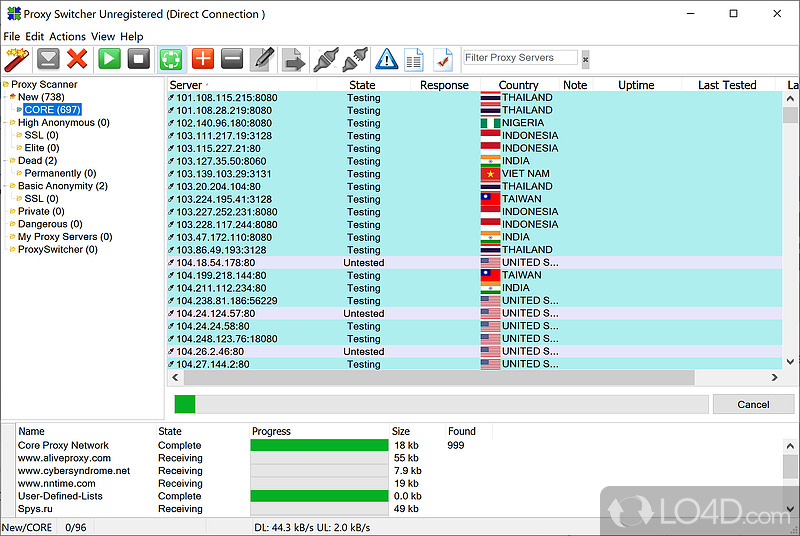Collapse the New (738) tree node
This screenshot has height=536, width=800.
point(12,97)
